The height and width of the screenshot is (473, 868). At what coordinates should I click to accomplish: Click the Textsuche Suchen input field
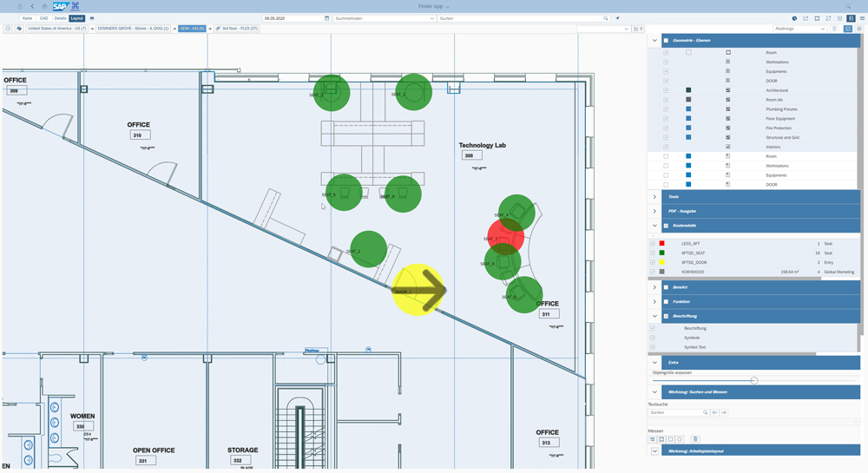678,413
